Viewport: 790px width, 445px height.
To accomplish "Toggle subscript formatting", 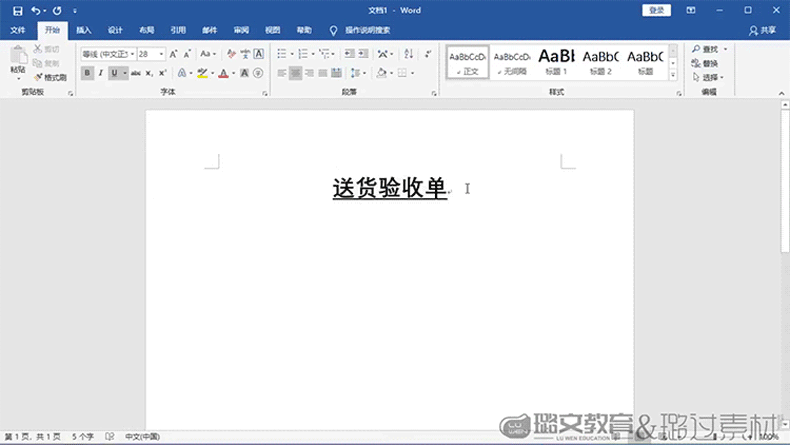I will [149, 73].
